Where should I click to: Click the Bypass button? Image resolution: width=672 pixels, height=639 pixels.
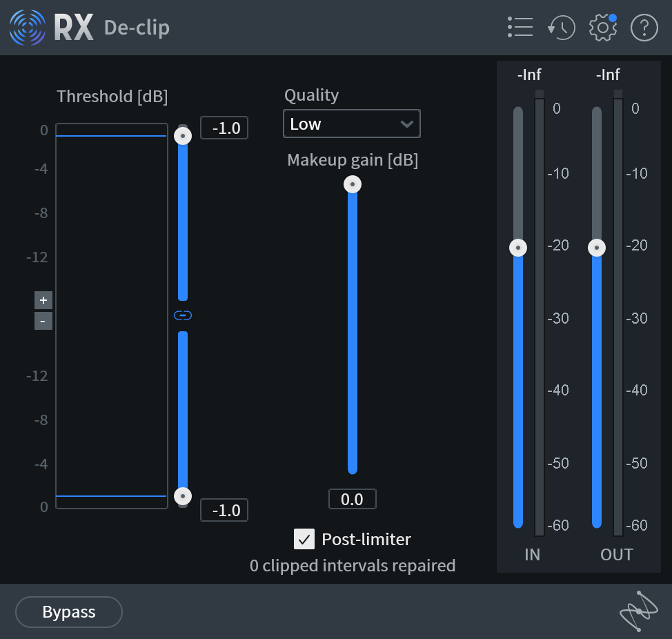pyautogui.click(x=68, y=611)
